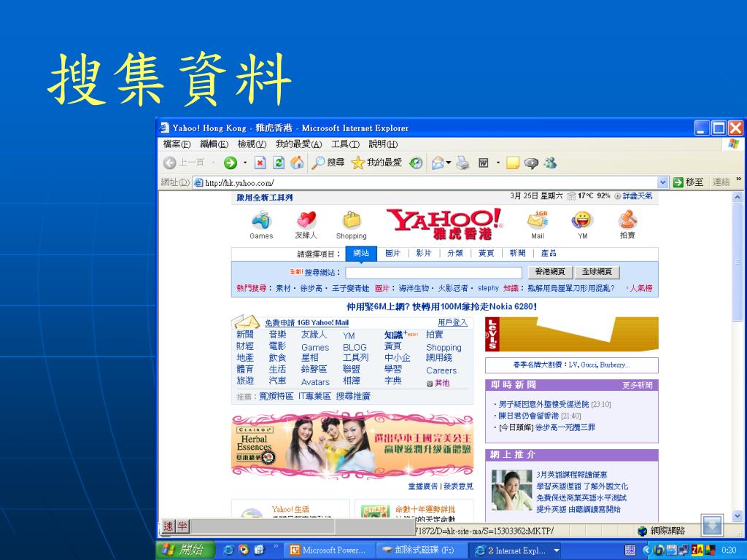Screen dimensions: 747x560
Task: Open dropdown arrow beside Mail icon
Action: pos(449,163)
